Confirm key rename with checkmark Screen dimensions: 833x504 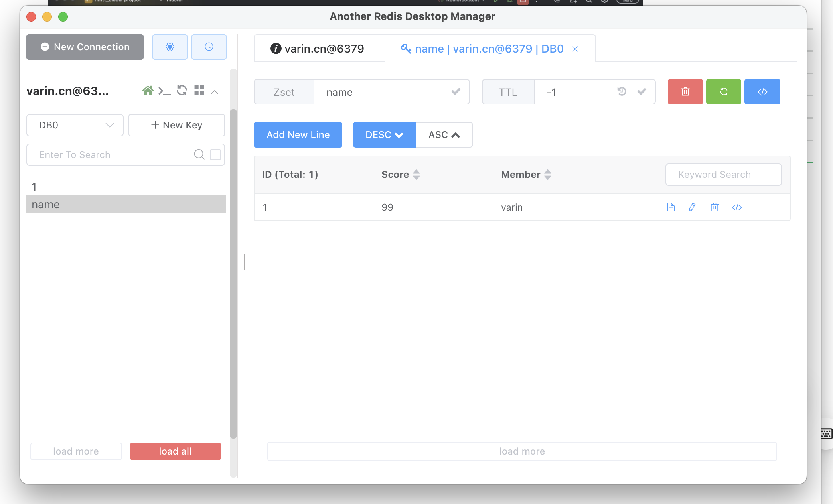pyautogui.click(x=456, y=92)
